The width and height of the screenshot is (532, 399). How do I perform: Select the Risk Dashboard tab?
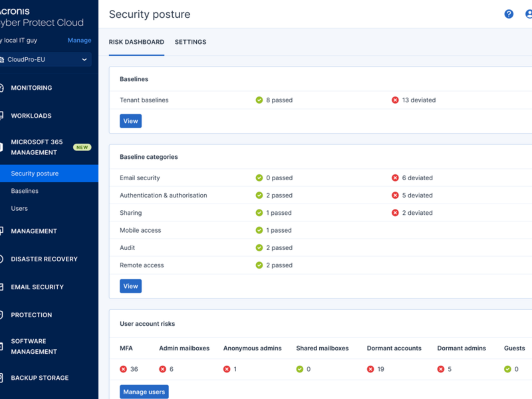[x=136, y=42]
